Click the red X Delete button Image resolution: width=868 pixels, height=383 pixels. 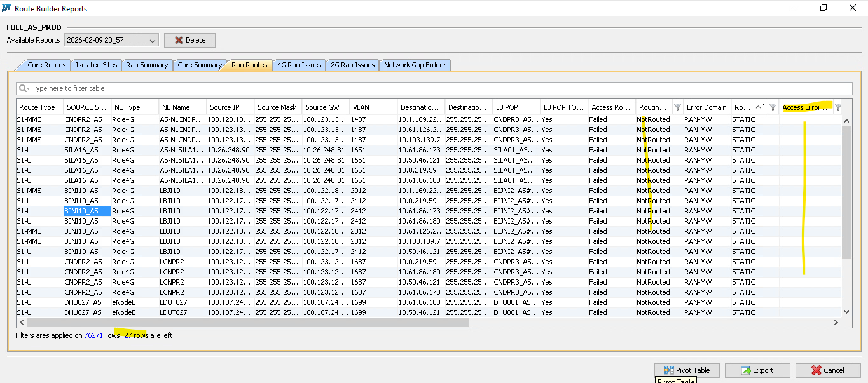click(189, 40)
